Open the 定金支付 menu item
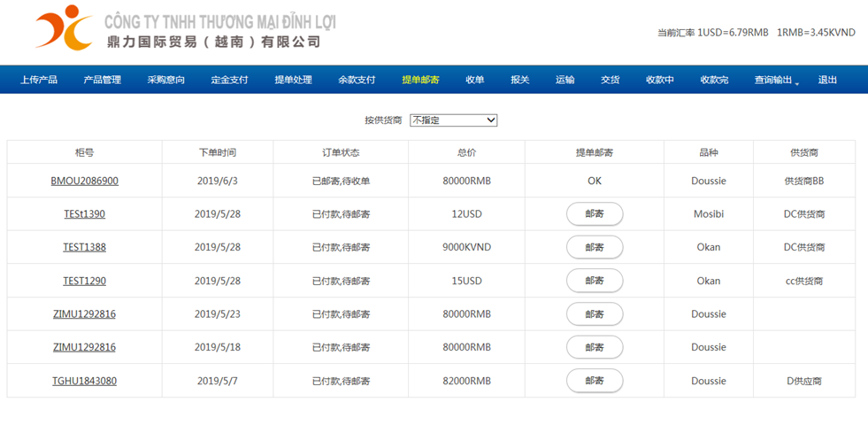This screenshot has width=868, height=425. click(230, 80)
